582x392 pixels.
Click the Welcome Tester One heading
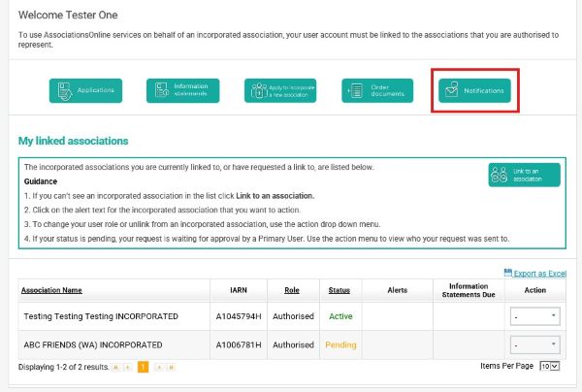[x=68, y=16]
